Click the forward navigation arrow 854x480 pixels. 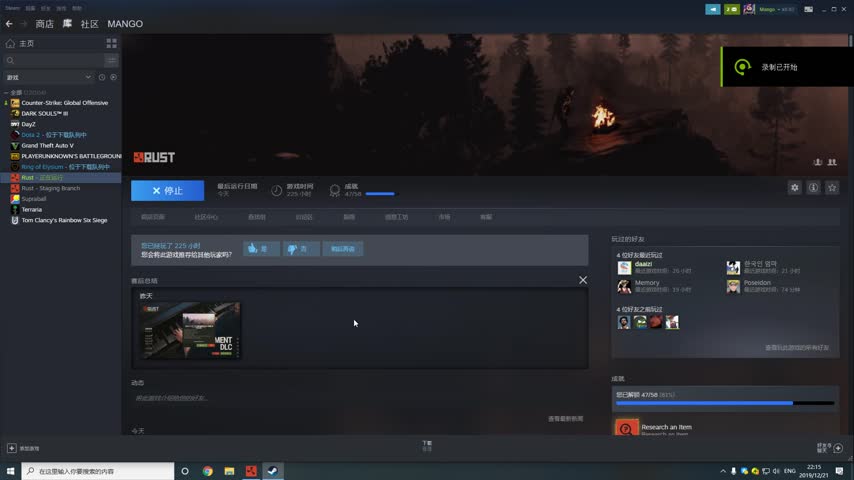(23, 23)
